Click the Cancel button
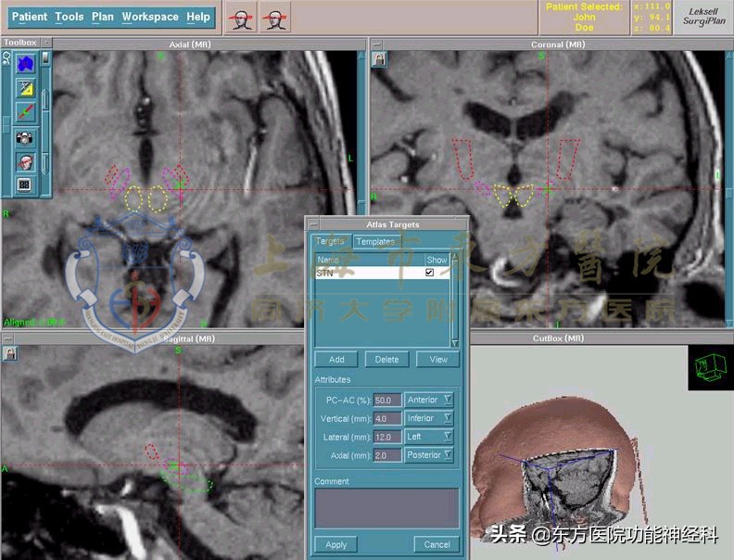Screen dimensions: 734x560 [437, 544]
